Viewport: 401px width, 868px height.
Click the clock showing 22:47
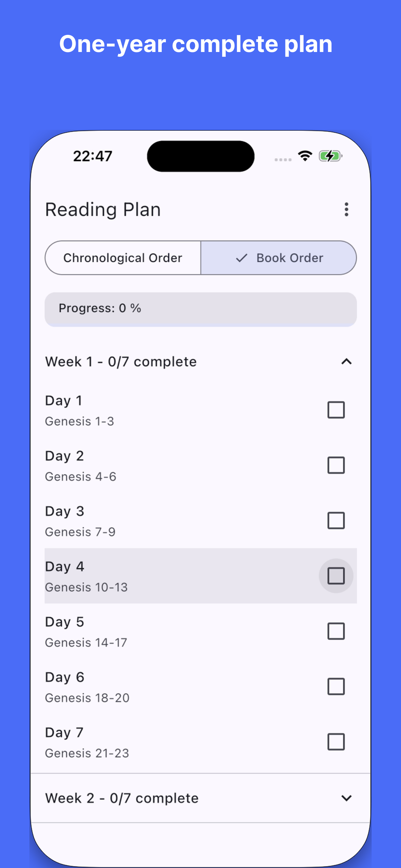click(x=92, y=156)
